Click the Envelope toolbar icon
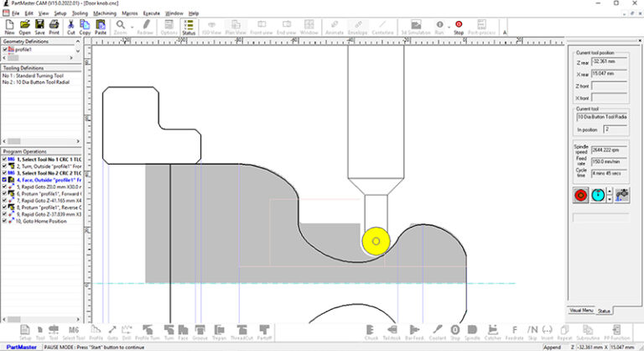644x351 pixels. [x=358, y=27]
